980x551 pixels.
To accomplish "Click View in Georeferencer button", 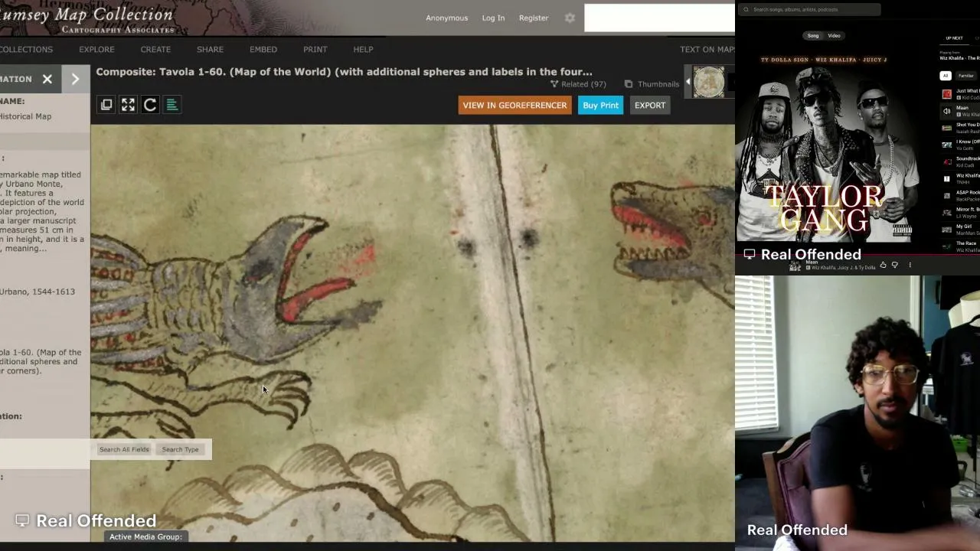I will (514, 106).
